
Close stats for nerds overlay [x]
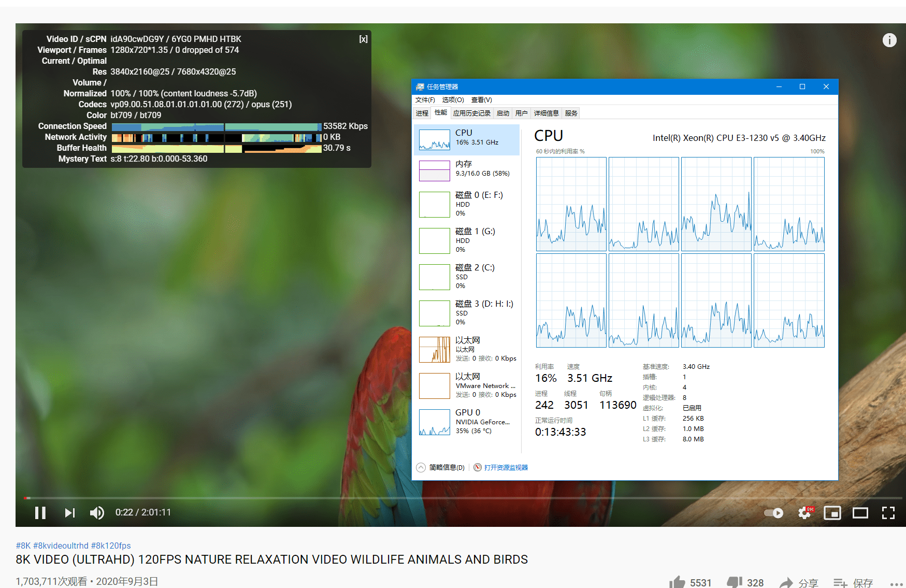pos(363,39)
